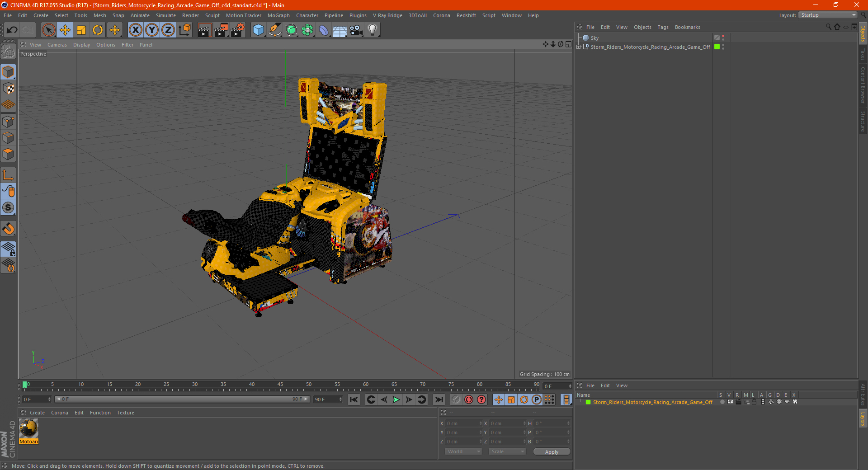Viewport: 868px width, 470px height.
Task: Click the Undo arrow icon
Action: click(x=12, y=30)
